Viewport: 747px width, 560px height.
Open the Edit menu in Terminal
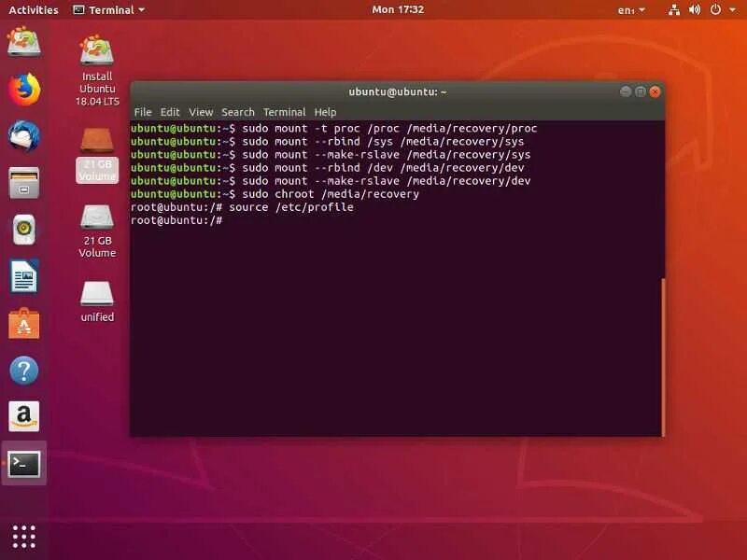click(170, 112)
